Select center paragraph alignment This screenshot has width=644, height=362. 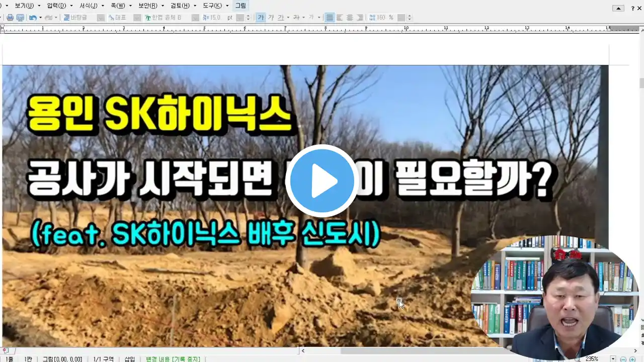(x=350, y=18)
